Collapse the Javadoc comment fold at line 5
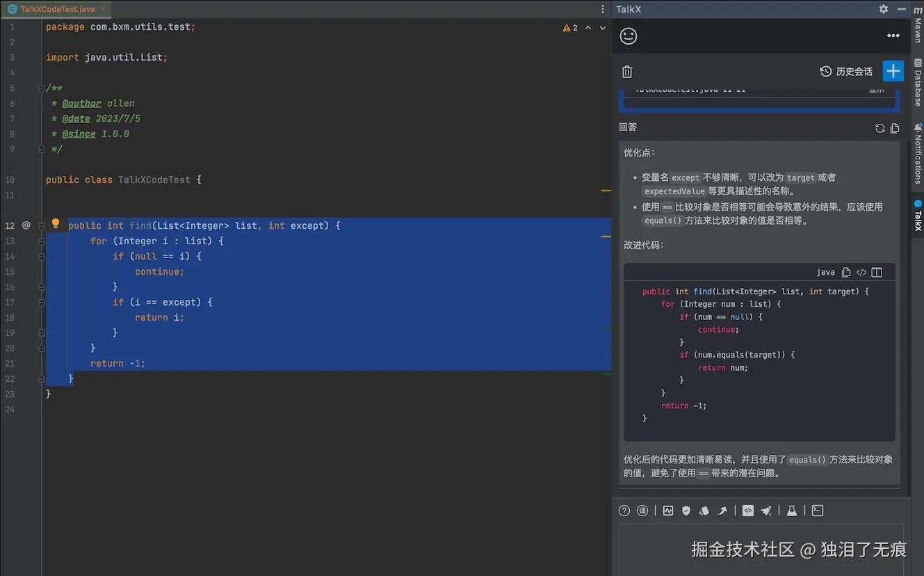Image resolution: width=924 pixels, height=576 pixels. tap(42, 88)
